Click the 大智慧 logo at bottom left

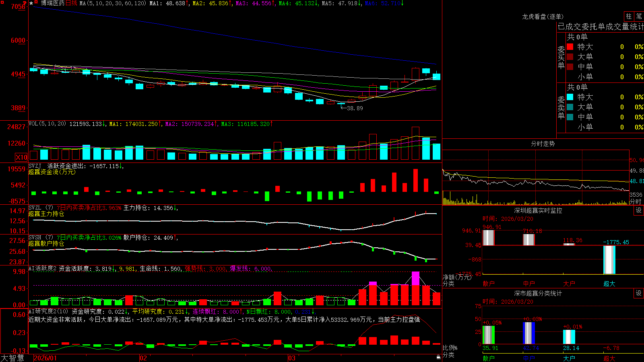(12, 358)
